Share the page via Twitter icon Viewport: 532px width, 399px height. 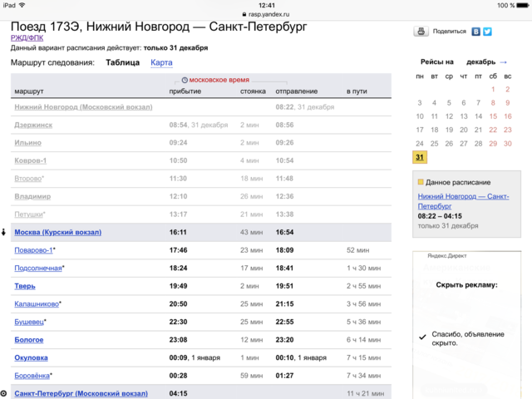click(x=488, y=32)
